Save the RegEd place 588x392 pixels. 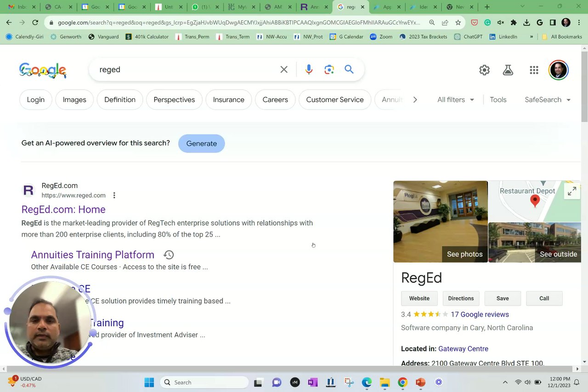(503, 298)
